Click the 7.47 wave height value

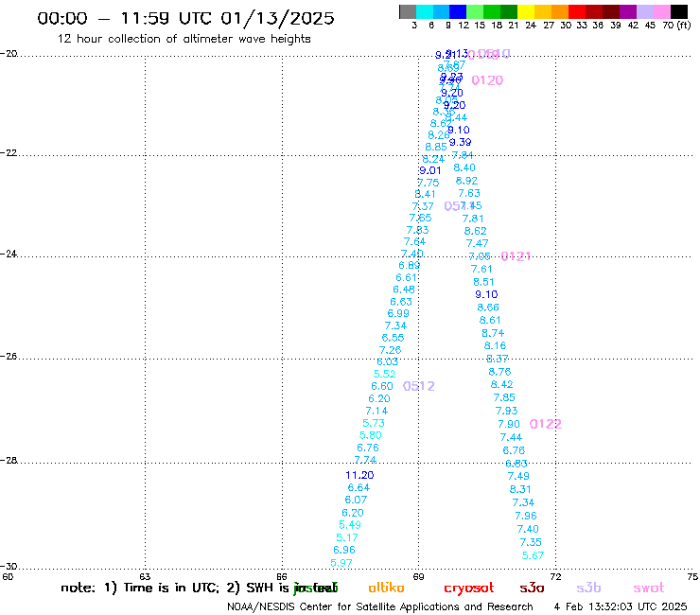click(478, 243)
